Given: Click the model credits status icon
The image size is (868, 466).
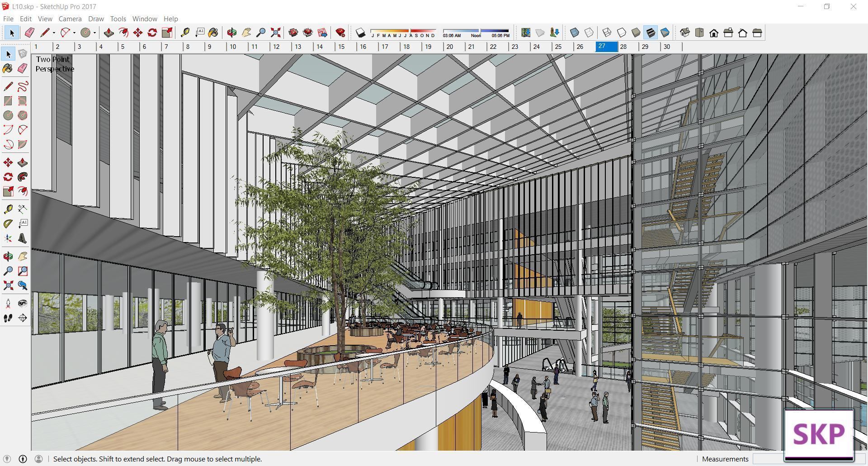Looking at the screenshot, I should click(23, 459).
